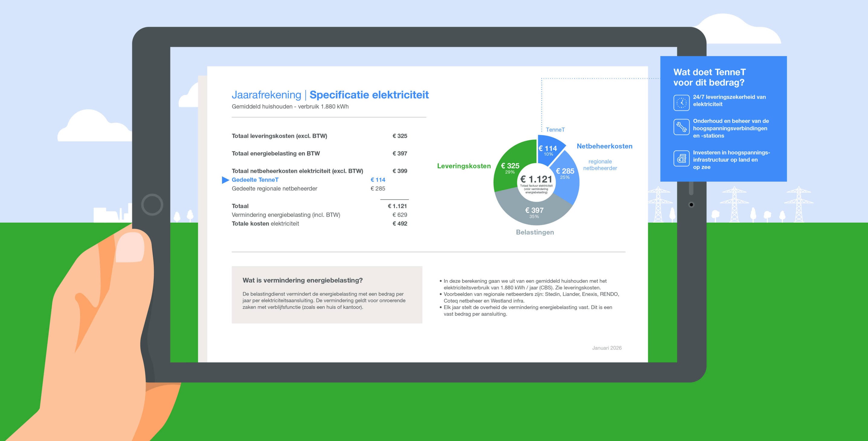Click the clock icon for 24/7 leveringszekerheid
The width and height of the screenshot is (868, 441).
point(681,102)
